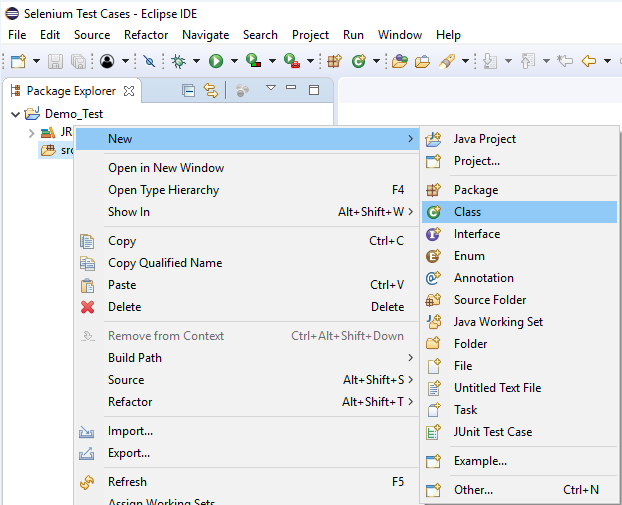Select Class from the New submenu
The height and width of the screenshot is (505, 622).
point(467,212)
